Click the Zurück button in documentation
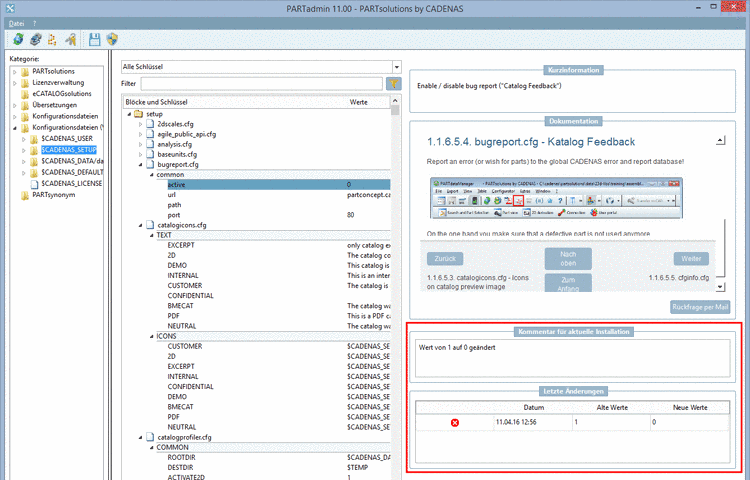The height and width of the screenshot is (480, 750). (445, 259)
